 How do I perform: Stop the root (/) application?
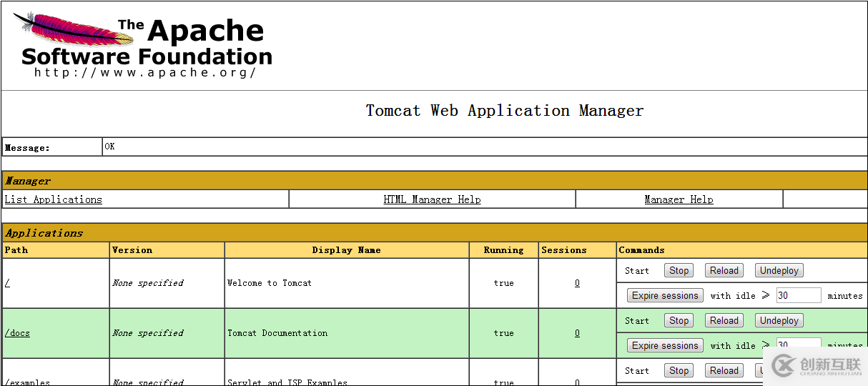[x=679, y=270]
